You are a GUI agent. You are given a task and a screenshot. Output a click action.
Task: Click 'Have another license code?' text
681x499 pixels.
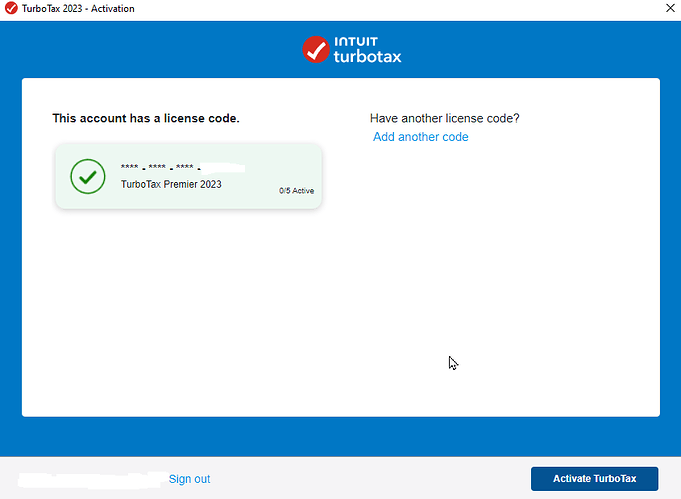coord(445,118)
